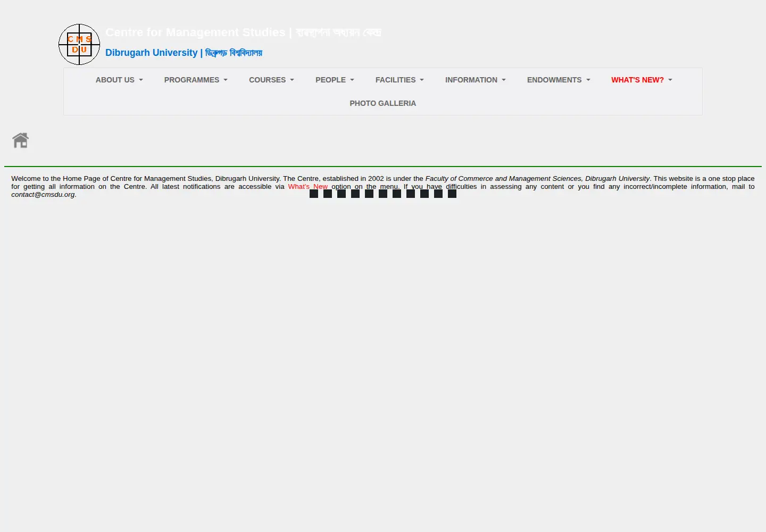
Task: Go to Photo Galleria
Action: point(383,103)
